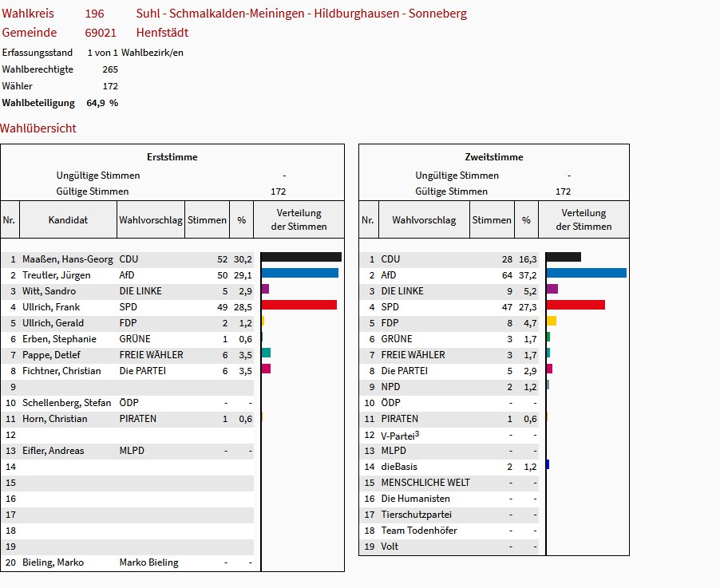Click "Verteilung der Stimmen" header in Erststimme table
The width and height of the screenshot is (720, 588).
point(299,219)
